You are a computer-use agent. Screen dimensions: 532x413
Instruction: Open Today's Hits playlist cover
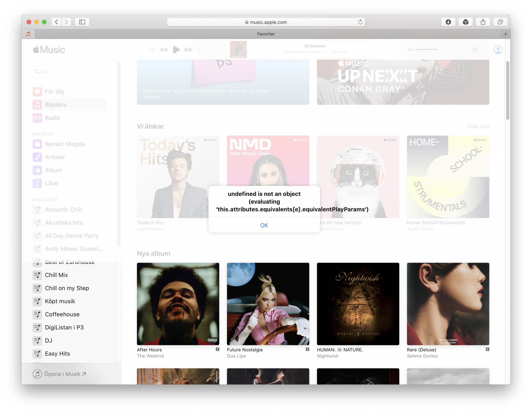178,177
